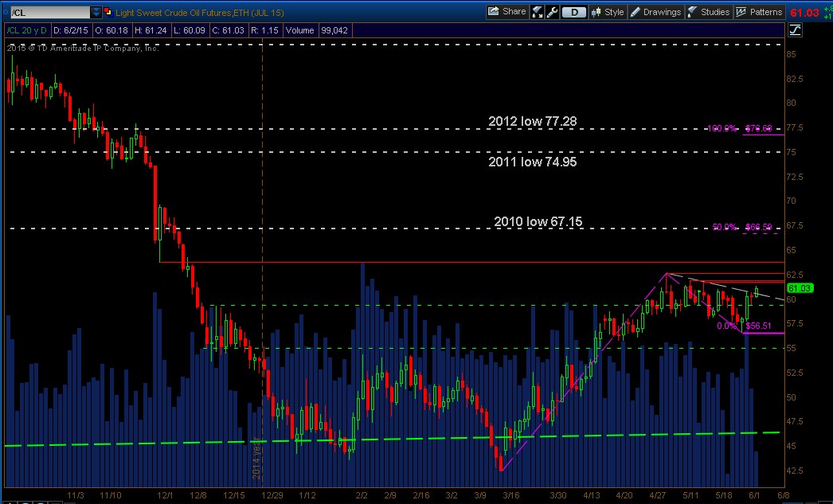Click the D: 6/2/15 date cell
The image size is (833, 504).
(71, 30)
